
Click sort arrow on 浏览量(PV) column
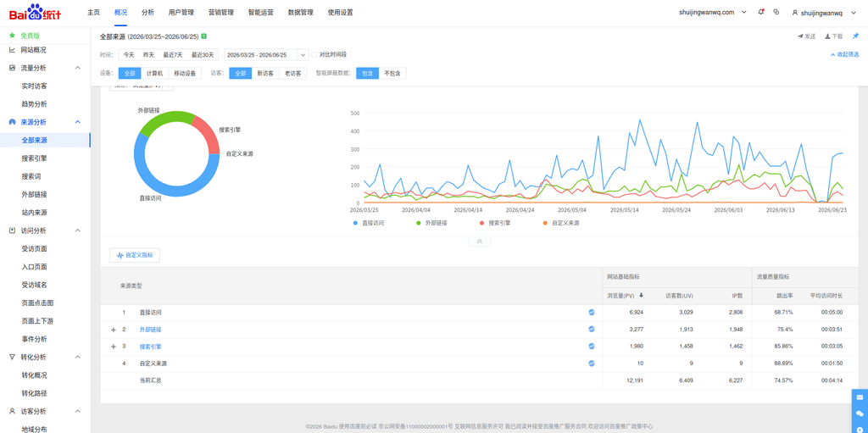(x=641, y=296)
